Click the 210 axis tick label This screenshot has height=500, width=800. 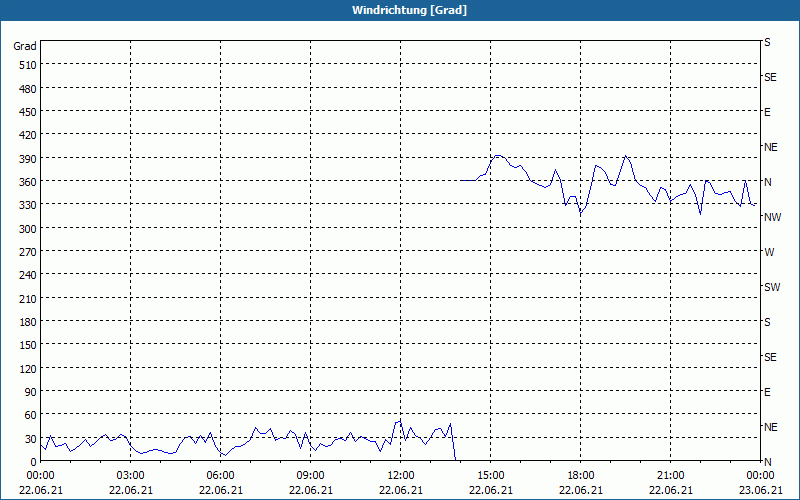(28, 299)
